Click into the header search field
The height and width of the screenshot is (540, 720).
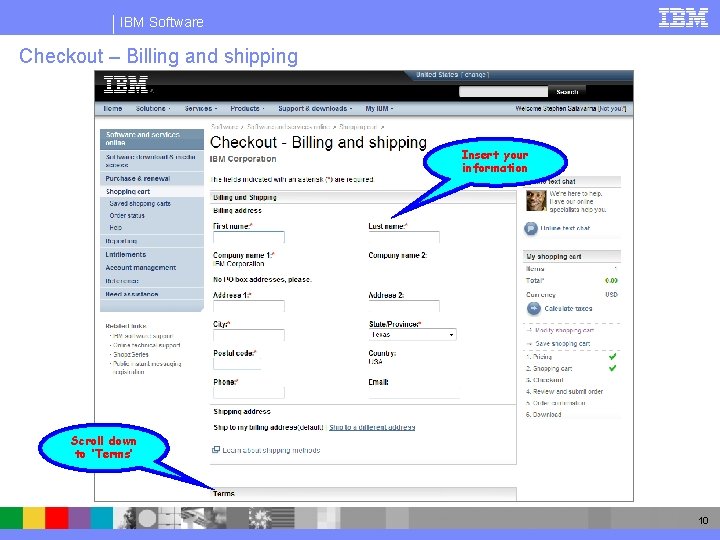(503, 92)
